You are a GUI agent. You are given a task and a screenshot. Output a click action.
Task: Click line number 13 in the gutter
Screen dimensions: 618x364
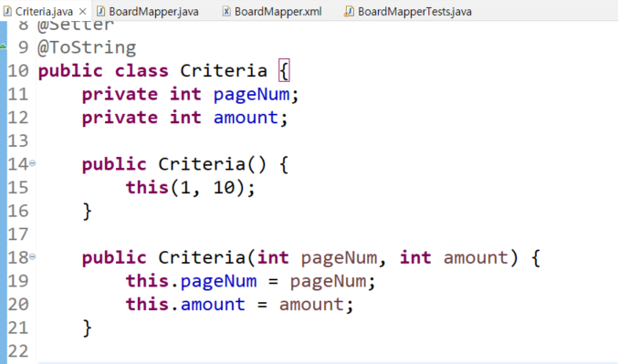tap(18, 141)
